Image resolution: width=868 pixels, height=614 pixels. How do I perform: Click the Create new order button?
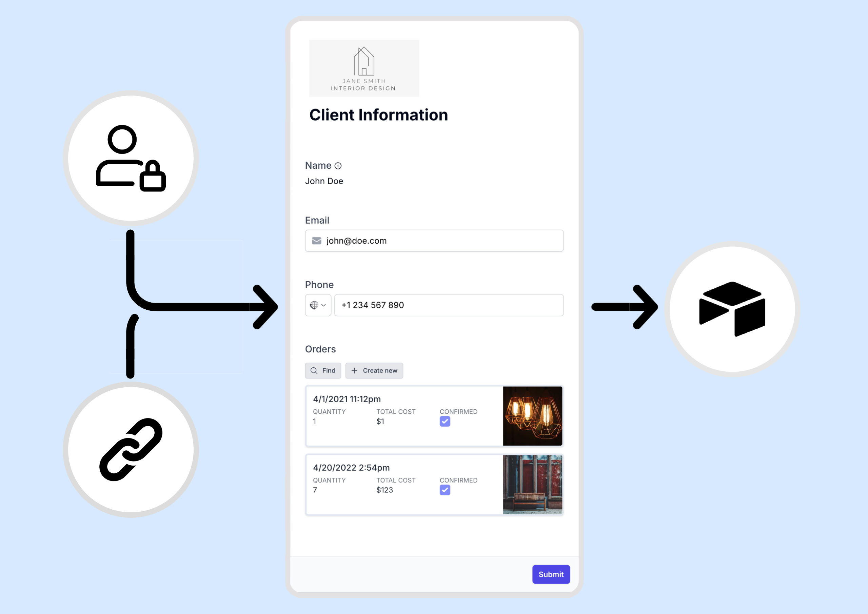(374, 371)
